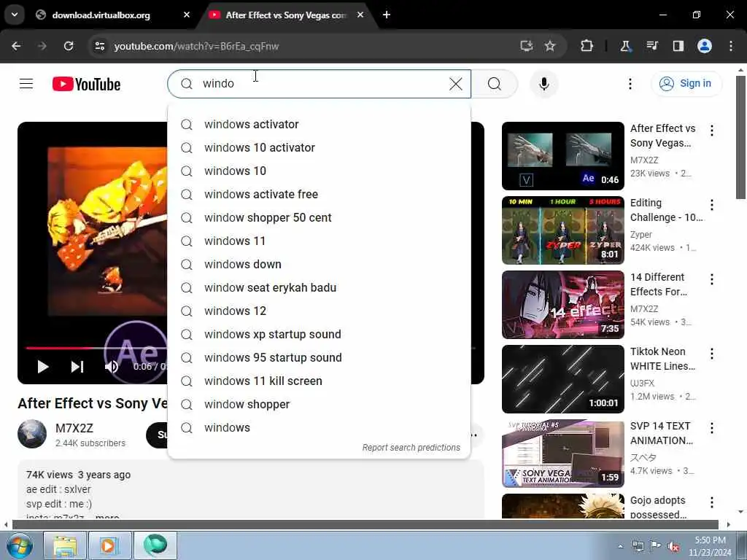The width and height of the screenshot is (747, 560).
Task: Pick 'windows 11 kill screen' suggestion
Action: coord(320,381)
